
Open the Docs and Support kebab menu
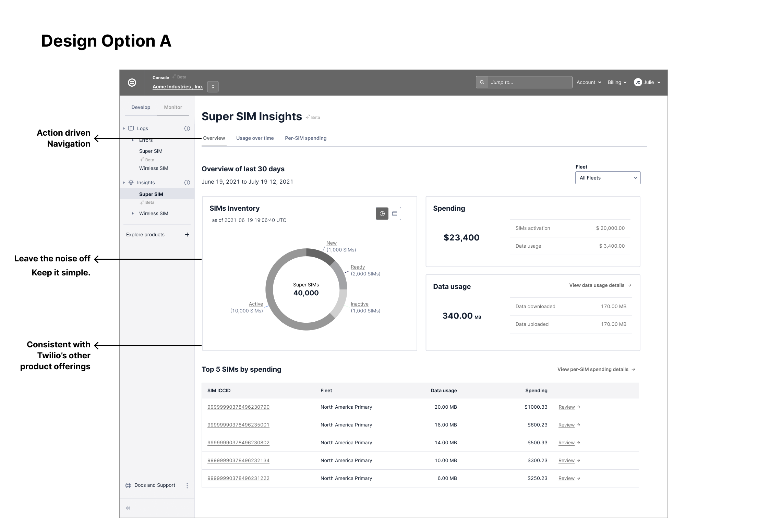(x=187, y=485)
